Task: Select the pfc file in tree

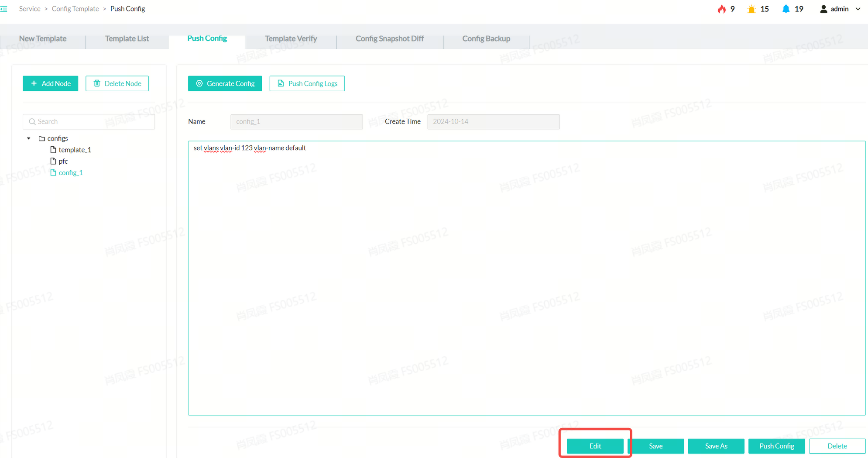Action: (x=63, y=161)
